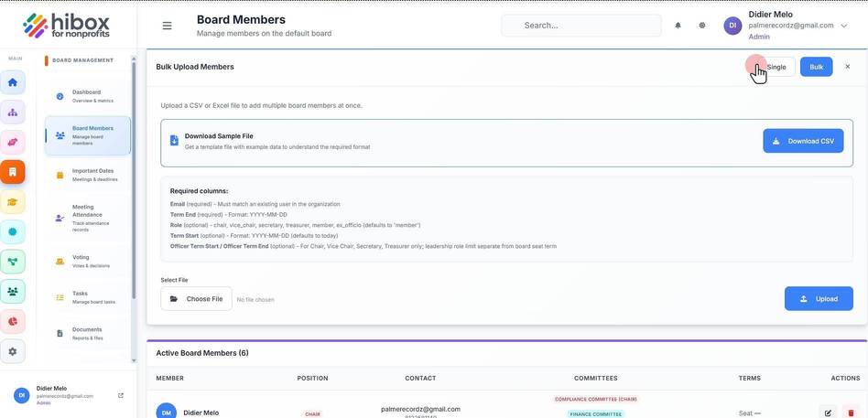Open Tasks menu item
The width and height of the screenshot is (868, 418).
[x=88, y=297]
